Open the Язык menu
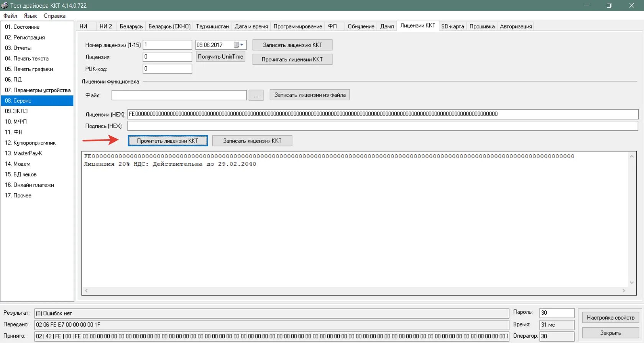 click(x=30, y=16)
